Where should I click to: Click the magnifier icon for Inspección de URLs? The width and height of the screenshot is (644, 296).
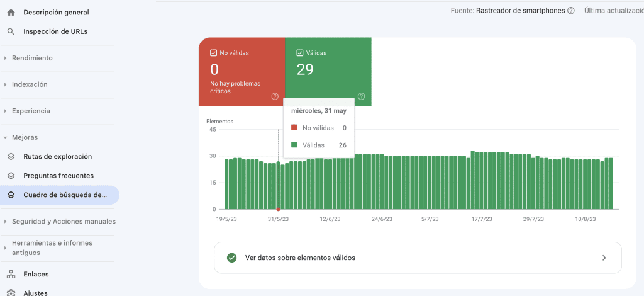pos(11,31)
